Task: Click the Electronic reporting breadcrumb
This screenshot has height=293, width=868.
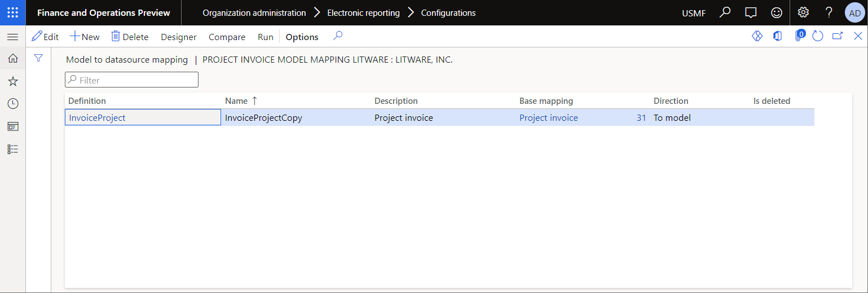Action: (363, 12)
